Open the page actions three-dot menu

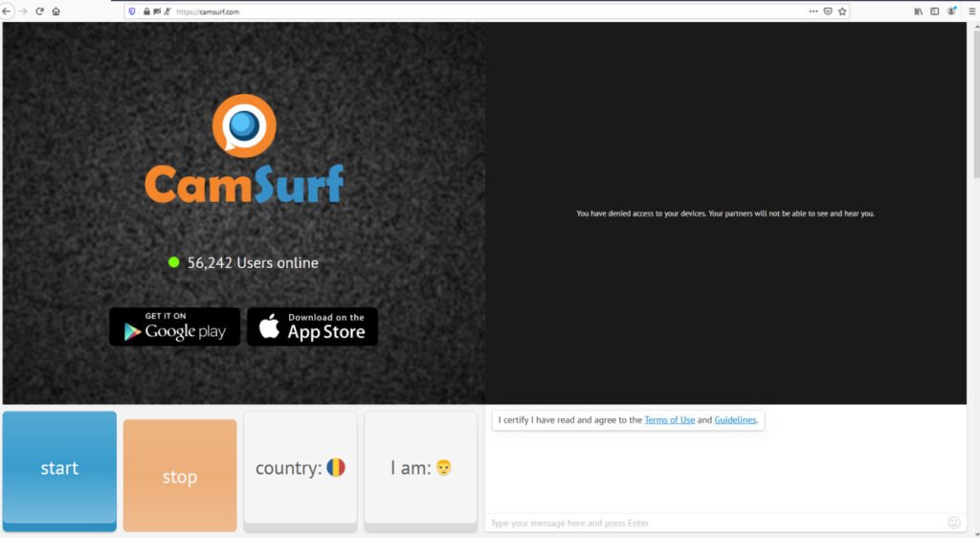[x=813, y=11]
